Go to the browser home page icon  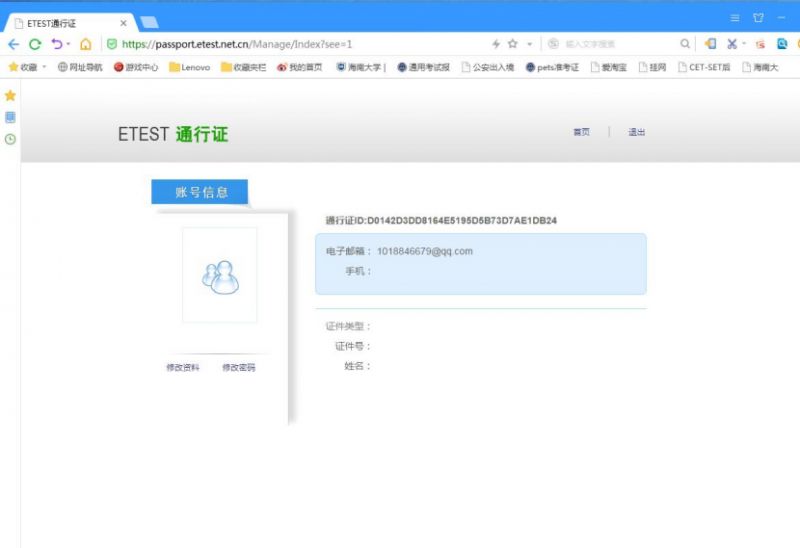click(86, 44)
